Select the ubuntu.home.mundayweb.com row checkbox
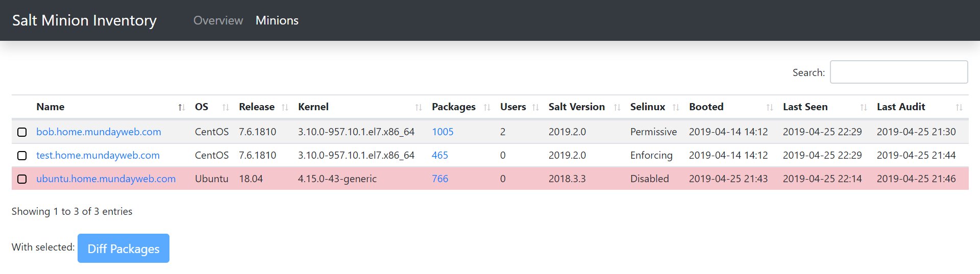Image resolution: width=980 pixels, height=274 pixels. 22,179
